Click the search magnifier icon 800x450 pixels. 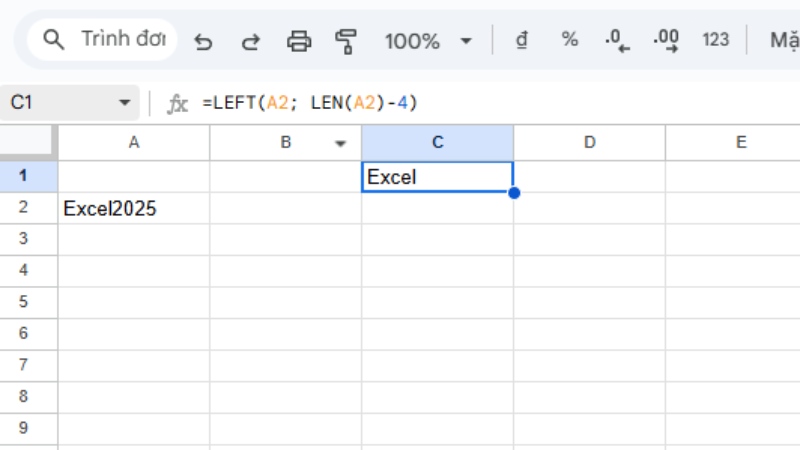point(54,40)
